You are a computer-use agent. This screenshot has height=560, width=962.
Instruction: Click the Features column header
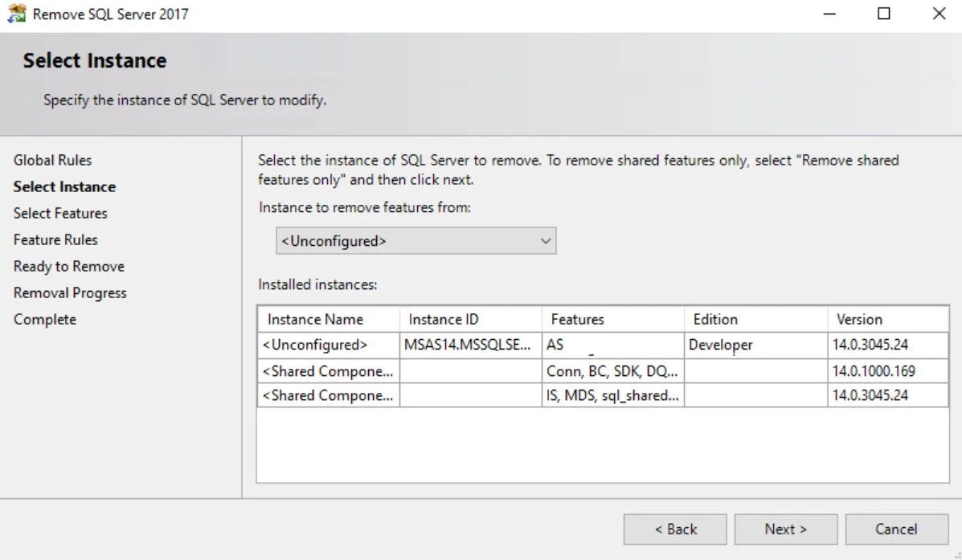pos(613,320)
